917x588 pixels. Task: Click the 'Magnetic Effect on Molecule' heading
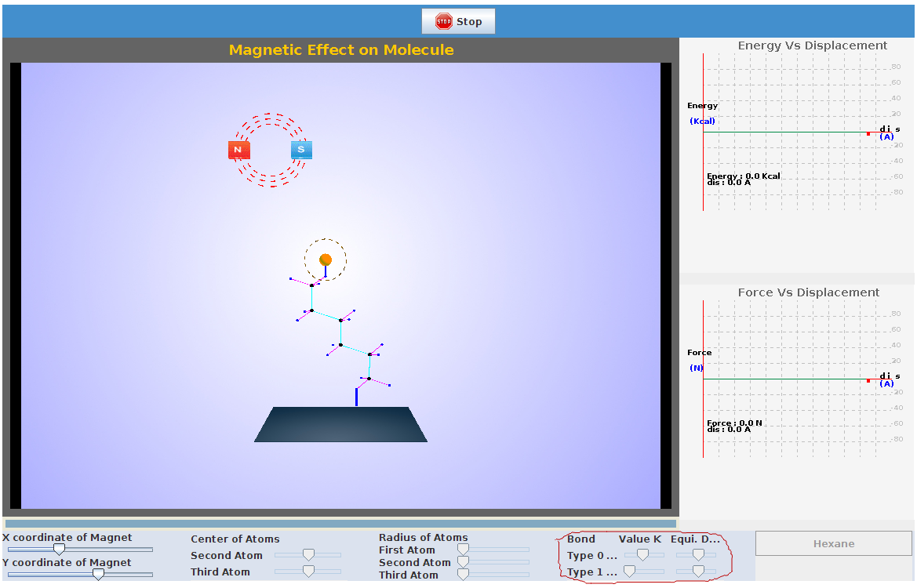(x=341, y=50)
